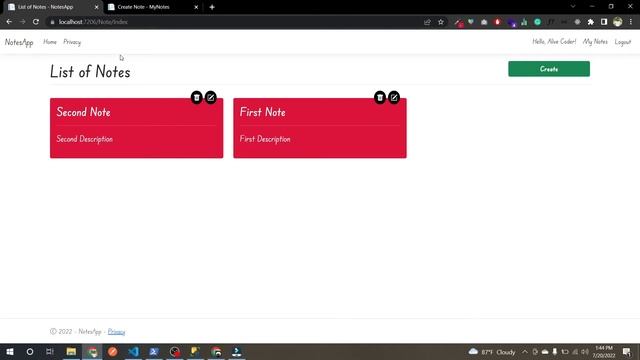Edit the First Note card

(394, 98)
